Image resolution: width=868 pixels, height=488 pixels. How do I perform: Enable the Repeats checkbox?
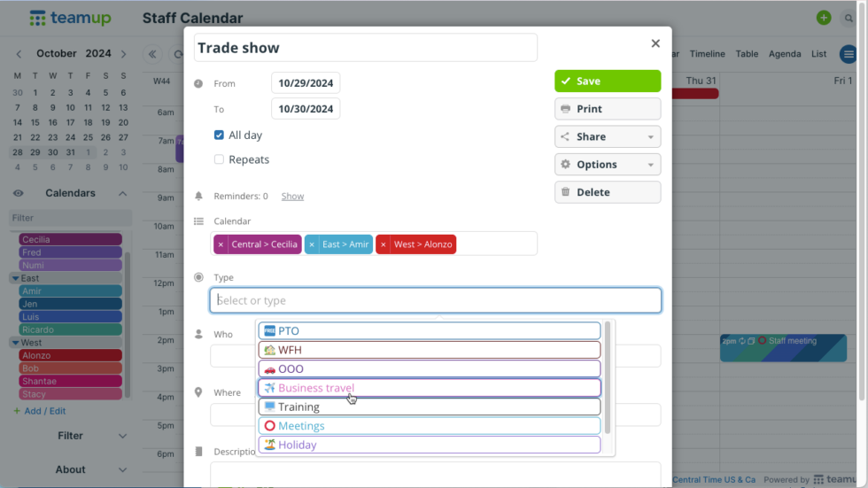pyautogui.click(x=219, y=159)
